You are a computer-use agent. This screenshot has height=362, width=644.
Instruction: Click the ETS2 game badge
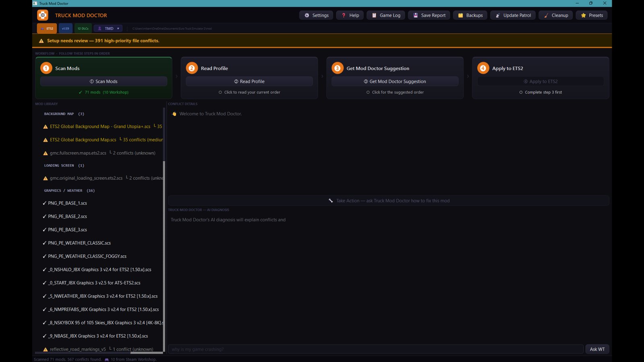47,29
